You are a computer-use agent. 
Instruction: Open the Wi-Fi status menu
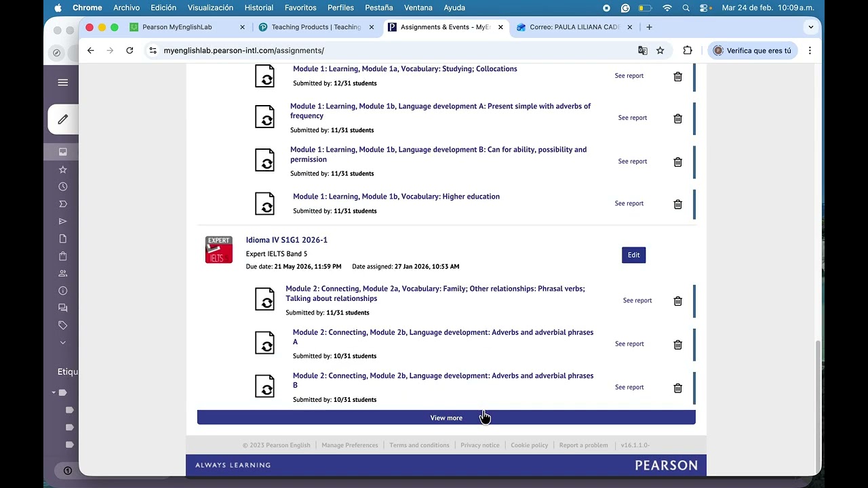[667, 7]
